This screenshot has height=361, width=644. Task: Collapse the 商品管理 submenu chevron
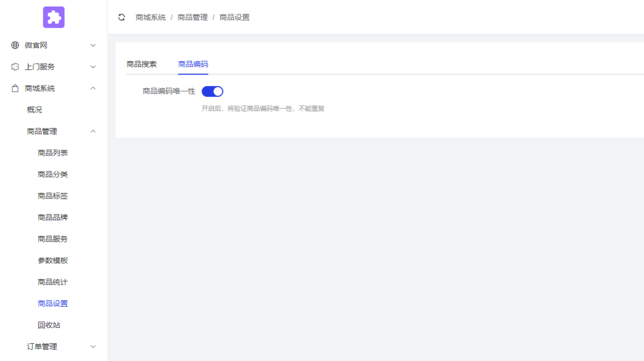click(93, 131)
